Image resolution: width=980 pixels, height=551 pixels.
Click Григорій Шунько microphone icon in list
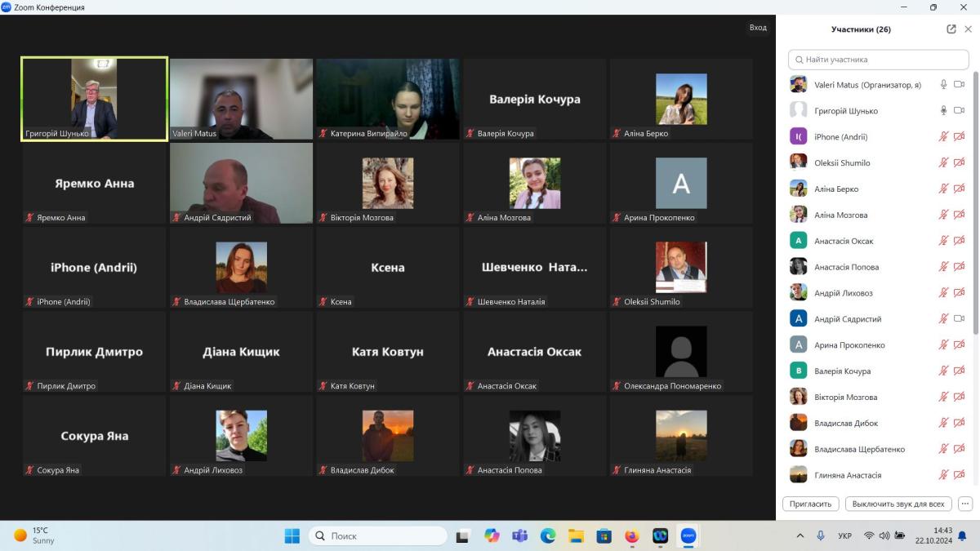click(943, 111)
